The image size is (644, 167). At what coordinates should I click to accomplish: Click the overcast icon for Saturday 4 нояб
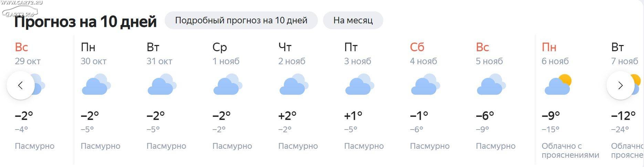coord(425,84)
